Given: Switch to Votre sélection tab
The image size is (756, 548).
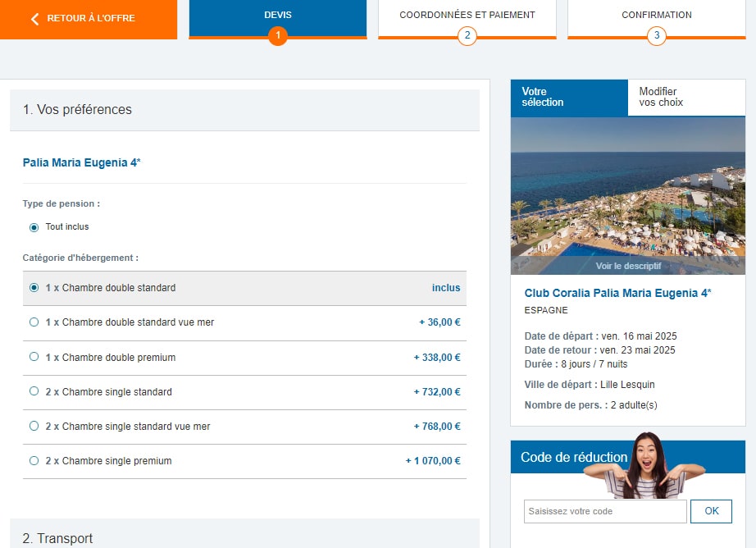Looking at the screenshot, I should click(569, 98).
